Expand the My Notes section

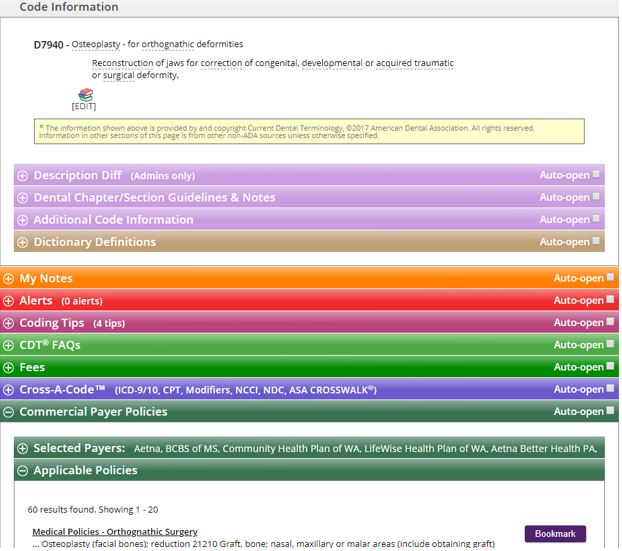click(8, 278)
